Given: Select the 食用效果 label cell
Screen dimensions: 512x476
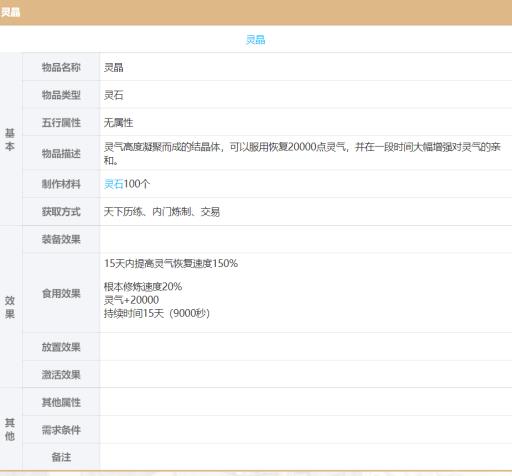Looking at the screenshot, I should 61,293.
